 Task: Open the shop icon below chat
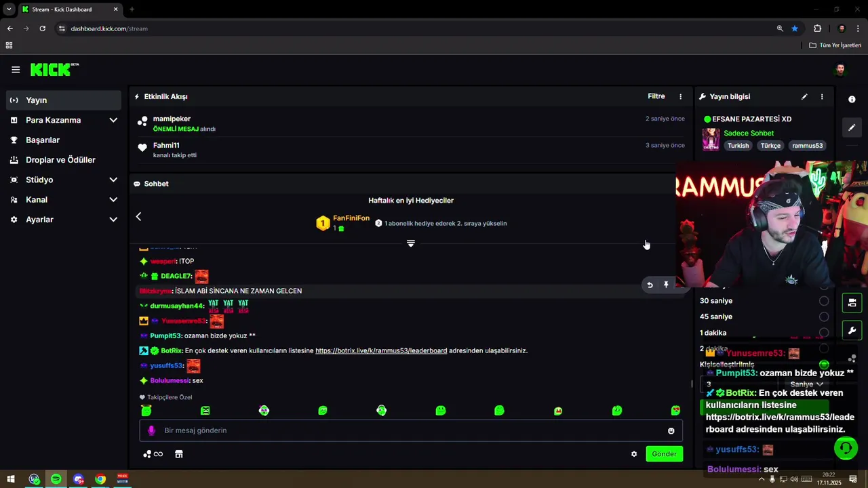tap(179, 454)
